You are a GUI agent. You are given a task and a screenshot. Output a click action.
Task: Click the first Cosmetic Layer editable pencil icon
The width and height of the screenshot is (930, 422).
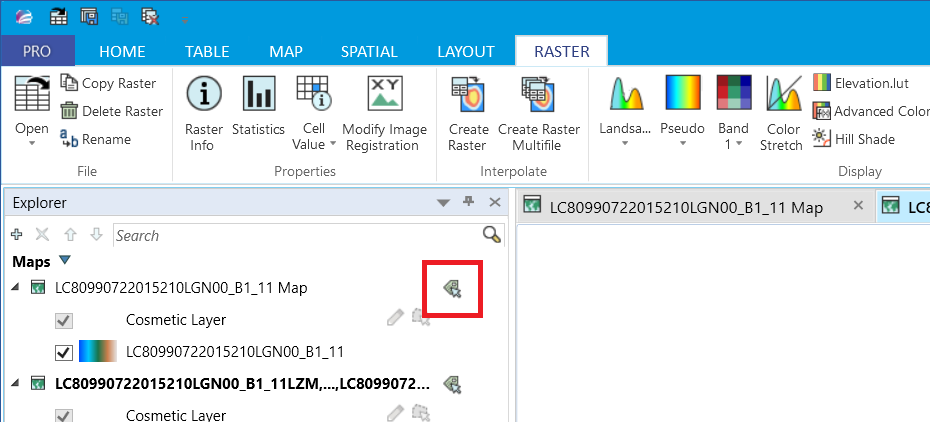pos(395,318)
